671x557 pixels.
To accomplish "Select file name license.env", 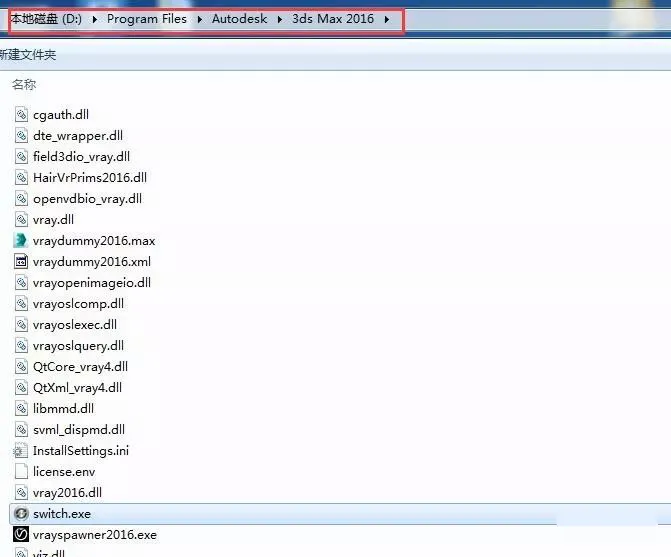I will [x=64, y=471].
